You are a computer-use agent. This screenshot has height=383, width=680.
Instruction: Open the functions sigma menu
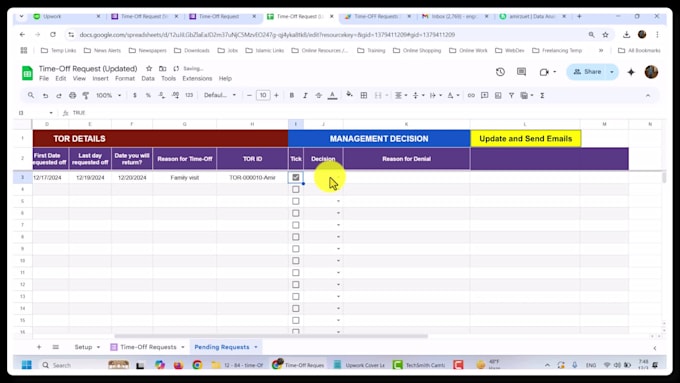[x=542, y=95]
